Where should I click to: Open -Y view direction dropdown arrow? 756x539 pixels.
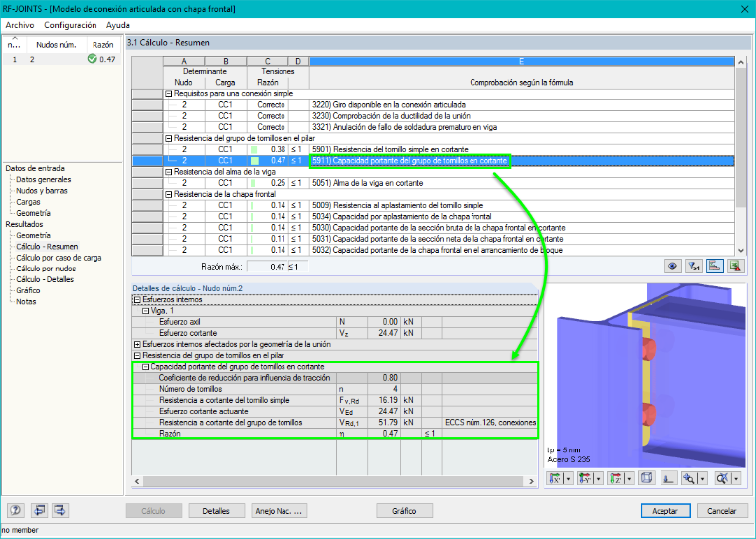tap(599, 478)
